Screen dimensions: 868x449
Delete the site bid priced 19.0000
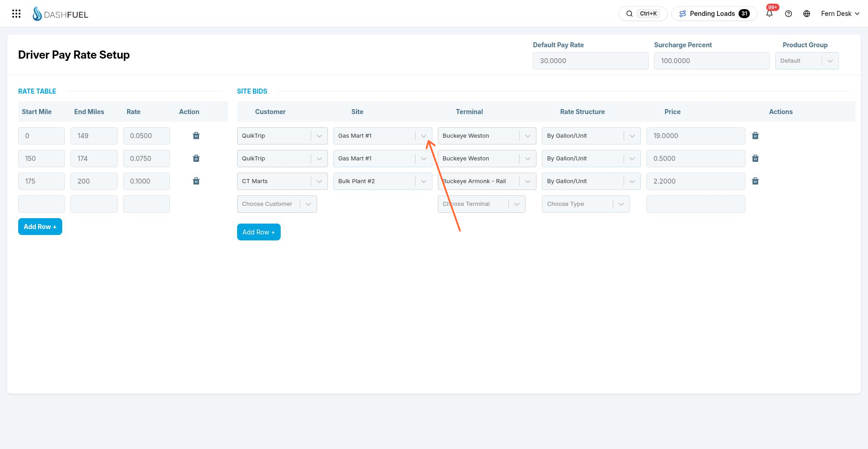tap(755, 136)
